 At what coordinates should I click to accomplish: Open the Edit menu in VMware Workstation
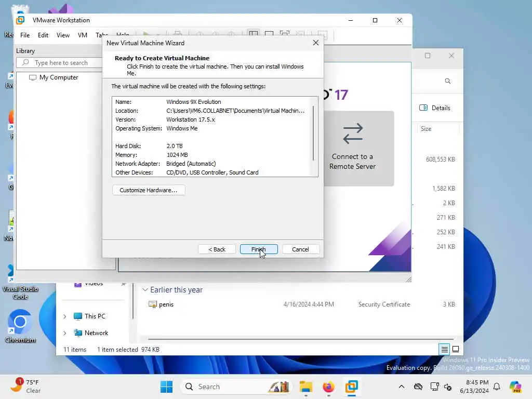coord(43,35)
